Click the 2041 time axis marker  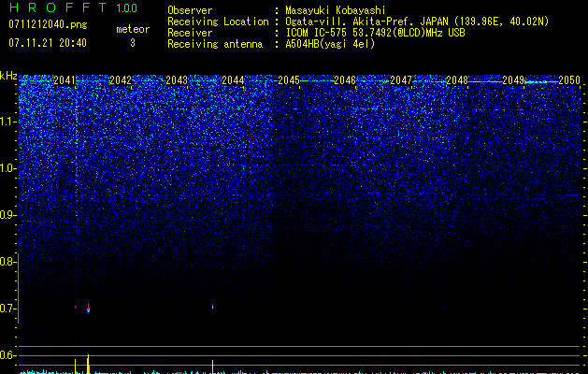(65, 80)
